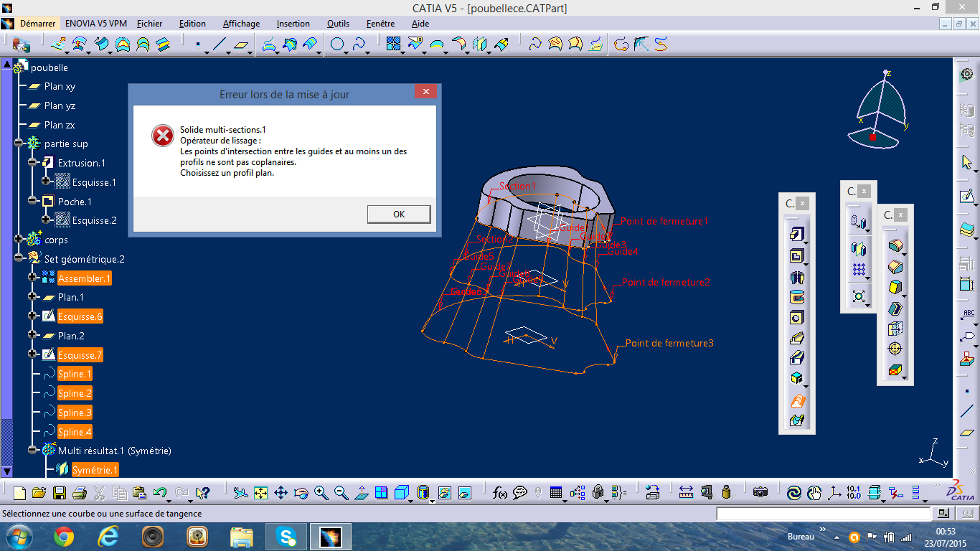Viewport: 980px width, 551px height.
Task: Click OK in the update error dialog
Action: (399, 214)
